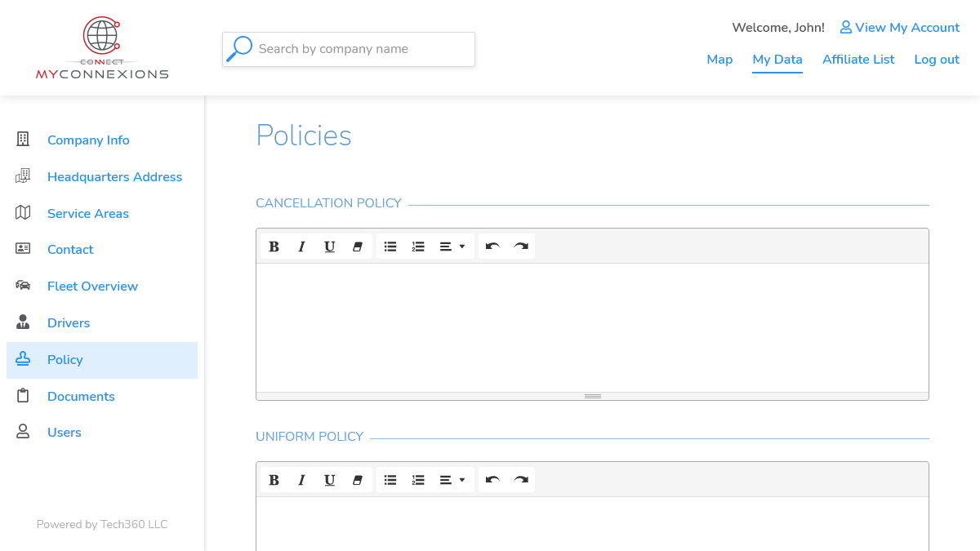The height and width of the screenshot is (551, 980).
Task: Click inside Cancellation Policy text area
Action: coord(592,327)
